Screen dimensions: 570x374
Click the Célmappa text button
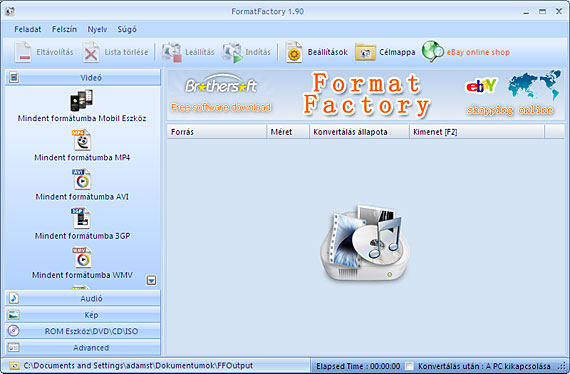coord(397,52)
